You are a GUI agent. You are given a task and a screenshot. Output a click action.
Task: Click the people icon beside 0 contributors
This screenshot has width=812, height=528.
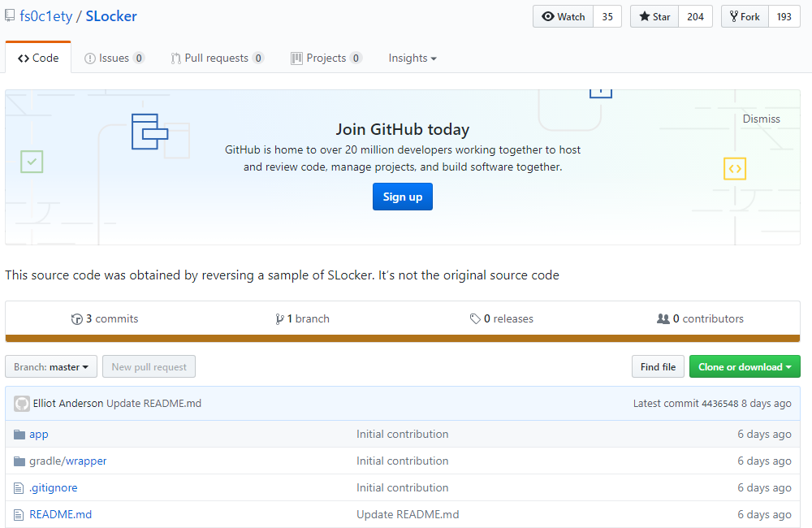pyautogui.click(x=663, y=319)
